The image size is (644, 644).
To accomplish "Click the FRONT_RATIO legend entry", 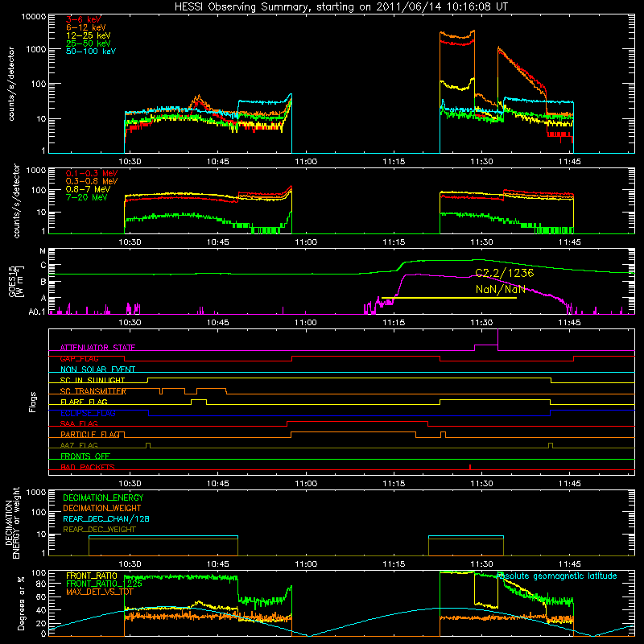I will tap(91, 576).
